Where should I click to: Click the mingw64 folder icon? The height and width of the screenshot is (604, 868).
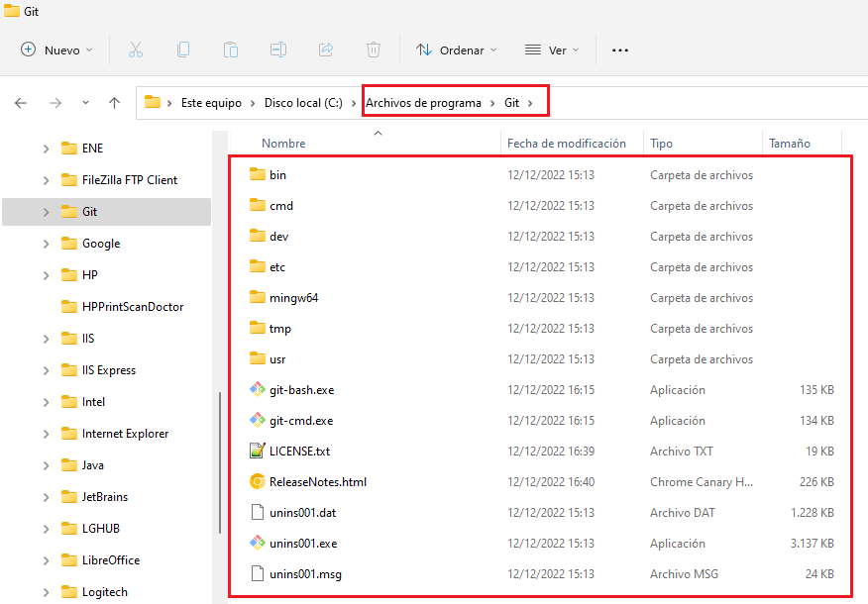[x=257, y=297]
